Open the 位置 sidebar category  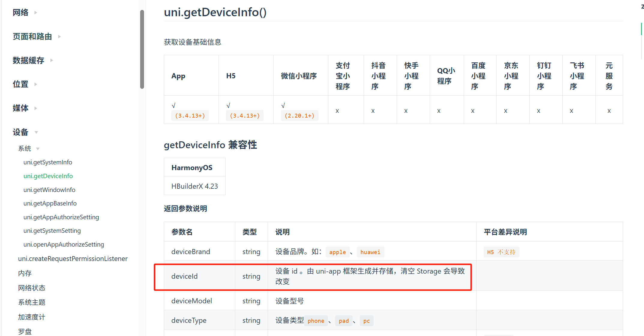tap(21, 84)
